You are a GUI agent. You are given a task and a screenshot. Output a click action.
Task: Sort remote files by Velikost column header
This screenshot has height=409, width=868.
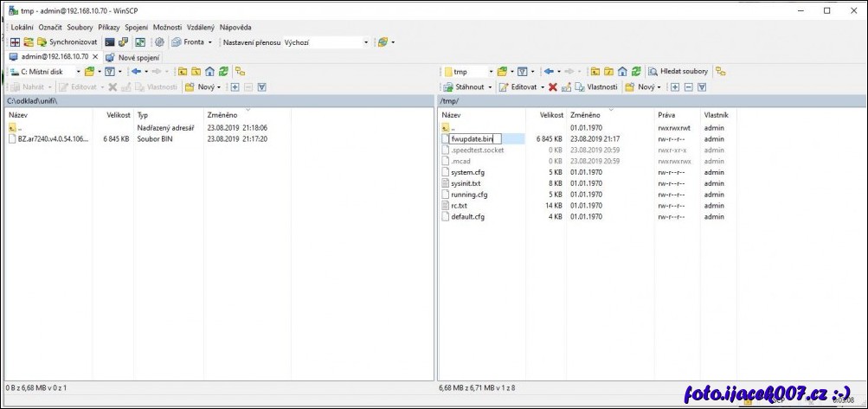551,115
